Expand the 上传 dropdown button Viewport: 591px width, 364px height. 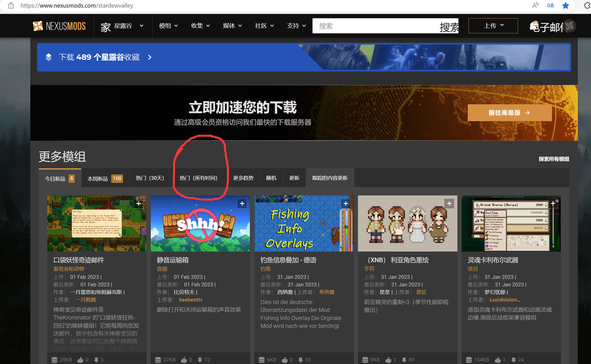point(493,26)
